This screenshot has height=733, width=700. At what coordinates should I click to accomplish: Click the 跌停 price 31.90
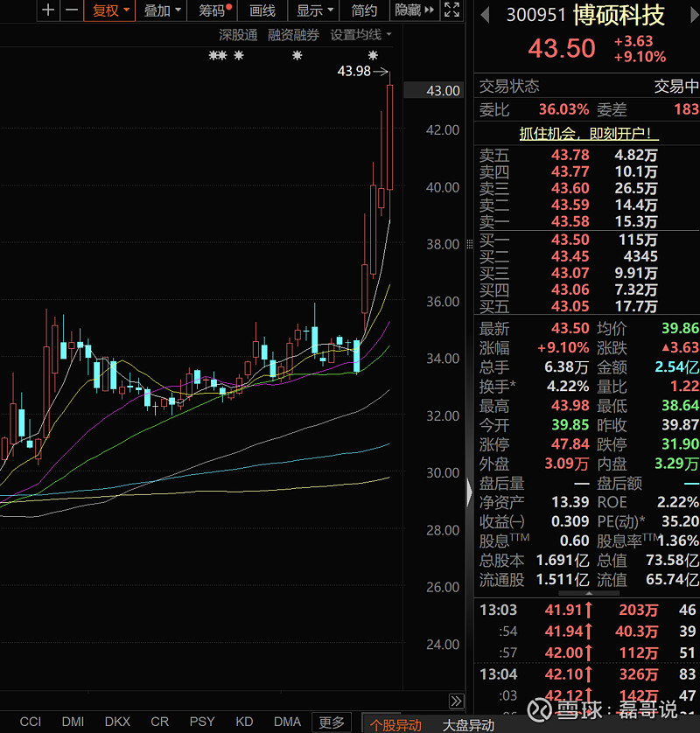coord(681,444)
